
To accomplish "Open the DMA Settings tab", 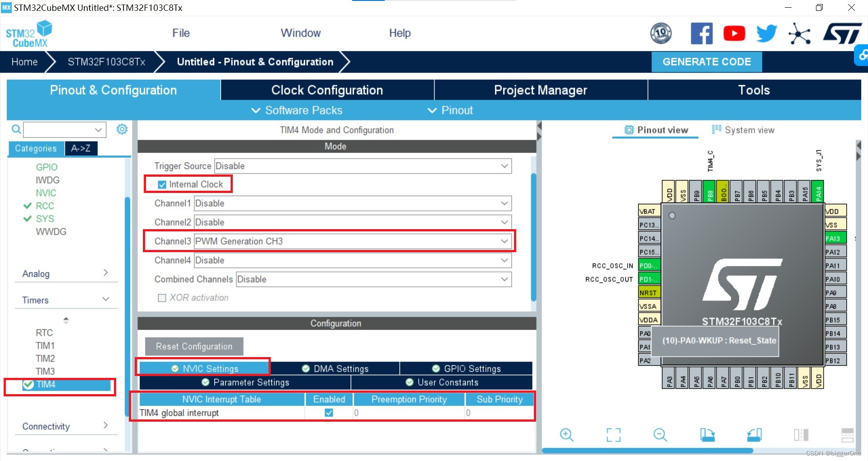I will point(335,368).
